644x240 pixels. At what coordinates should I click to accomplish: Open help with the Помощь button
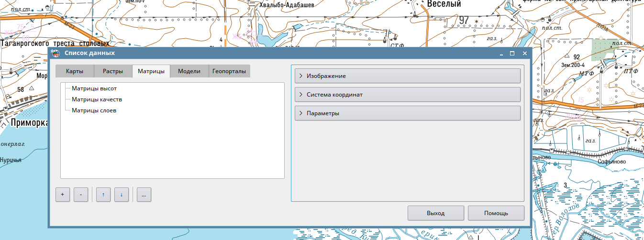496,213
